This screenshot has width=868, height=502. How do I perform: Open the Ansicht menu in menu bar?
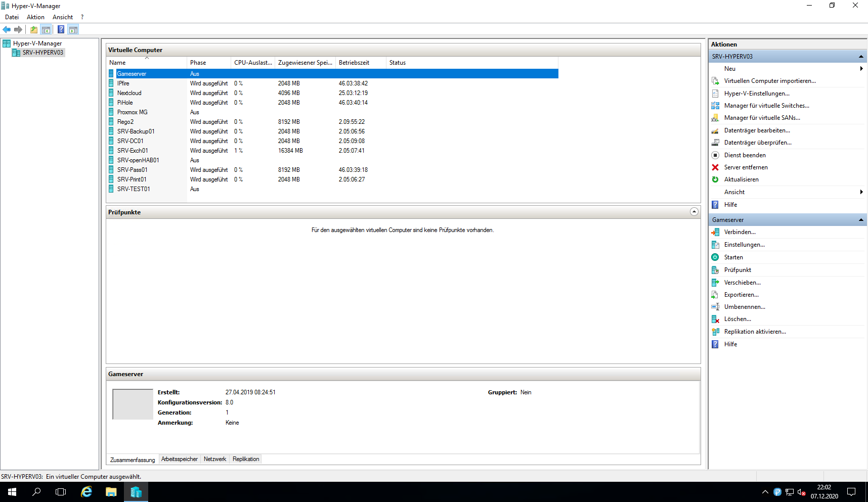pos(63,17)
